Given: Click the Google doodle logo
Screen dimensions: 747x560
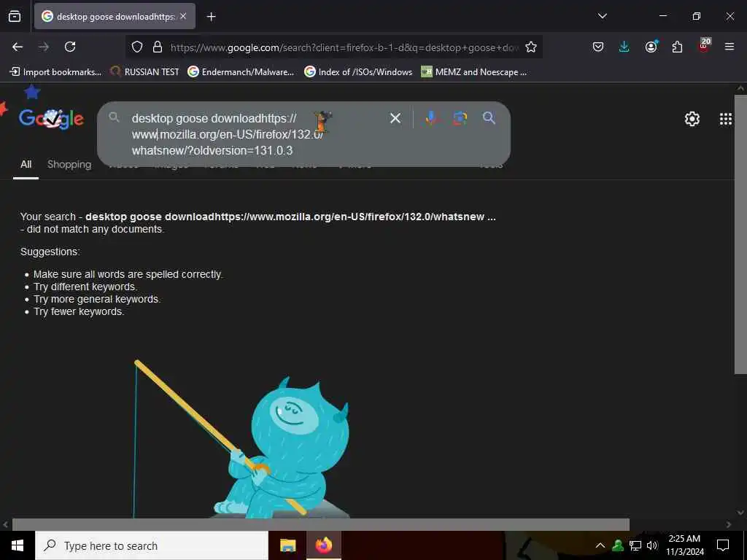Looking at the screenshot, I should pyautogui.click(x=52, y=119).
